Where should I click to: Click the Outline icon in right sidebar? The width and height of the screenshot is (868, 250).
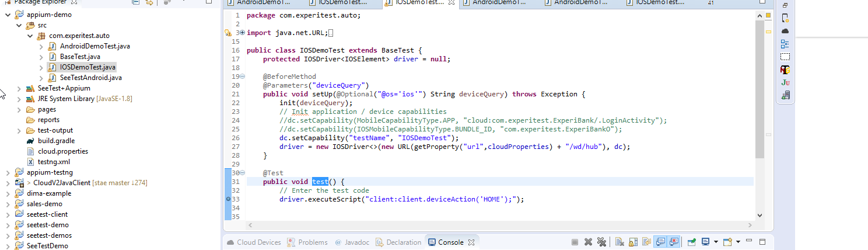click(785, 44)
